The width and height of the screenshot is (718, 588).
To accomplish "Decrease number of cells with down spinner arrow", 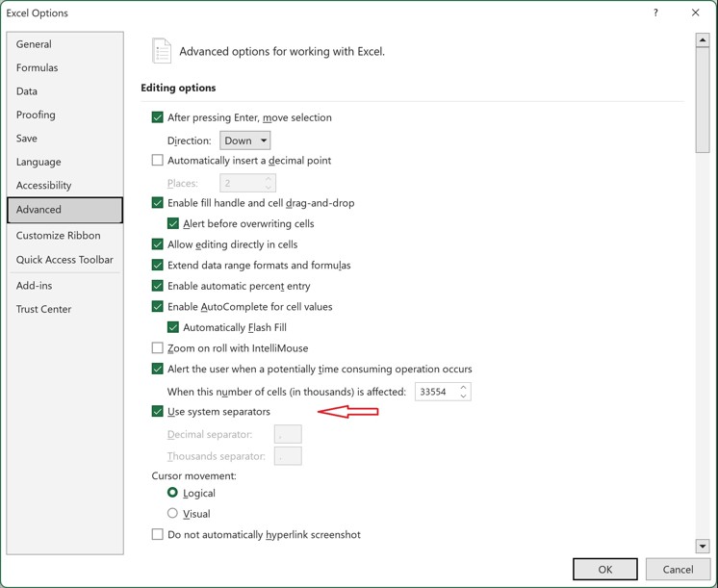I will tap(463, 396).
